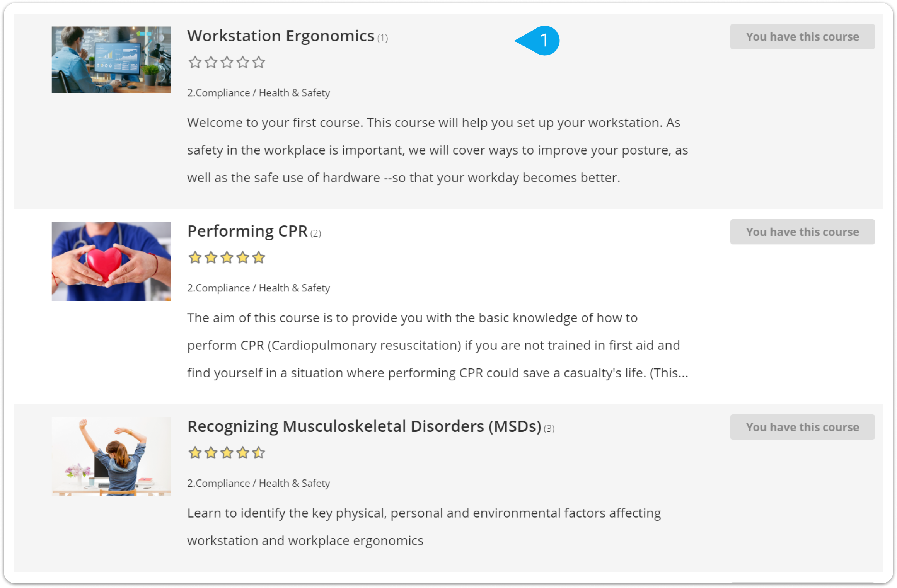
Task: Click 'You have this course' for Performing CPR
Action: point(802,232)
